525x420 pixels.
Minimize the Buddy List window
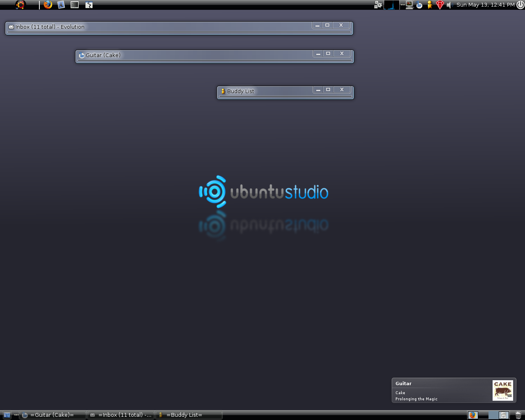click(x=318, y=90)
